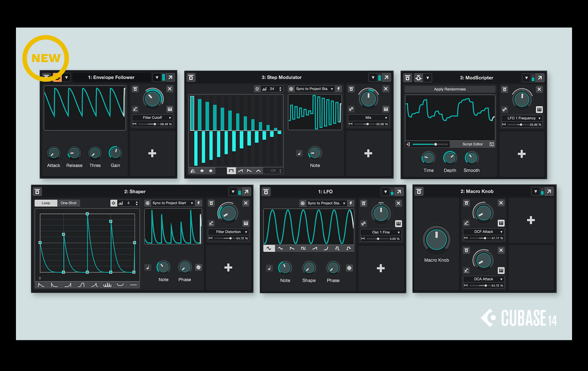Click the curve icon next to Filter Cutoff

[135, 109]
